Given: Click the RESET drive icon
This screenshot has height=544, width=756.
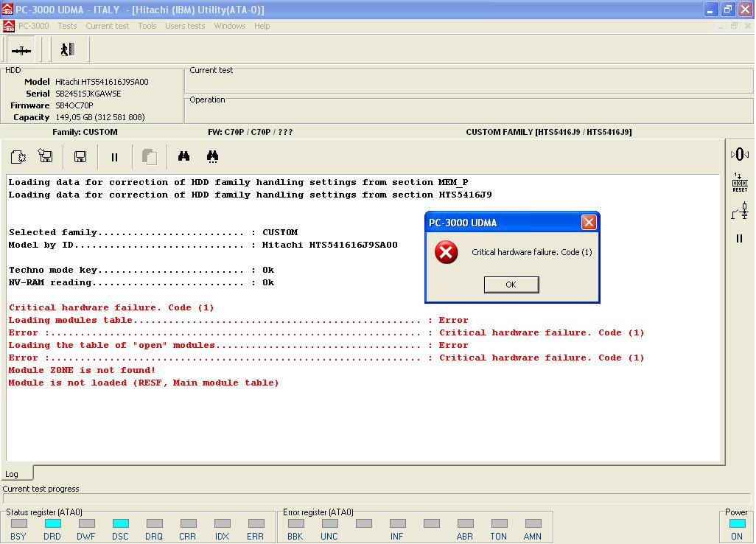Looking at the screenshot, I should coord(740,183).
